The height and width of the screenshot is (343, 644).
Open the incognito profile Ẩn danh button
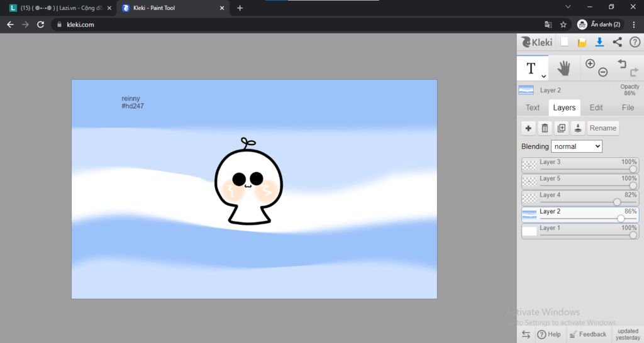(599, 24)
